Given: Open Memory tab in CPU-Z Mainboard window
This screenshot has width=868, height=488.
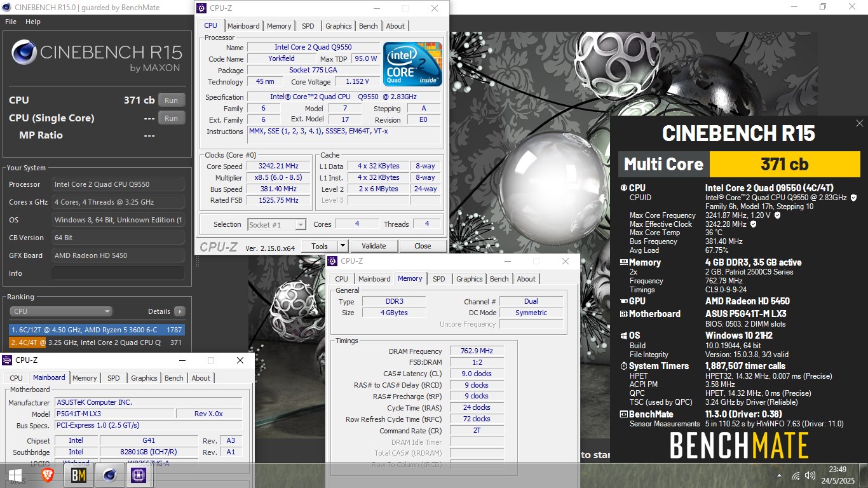Looking at the screenshot, I should click(85, 378).
